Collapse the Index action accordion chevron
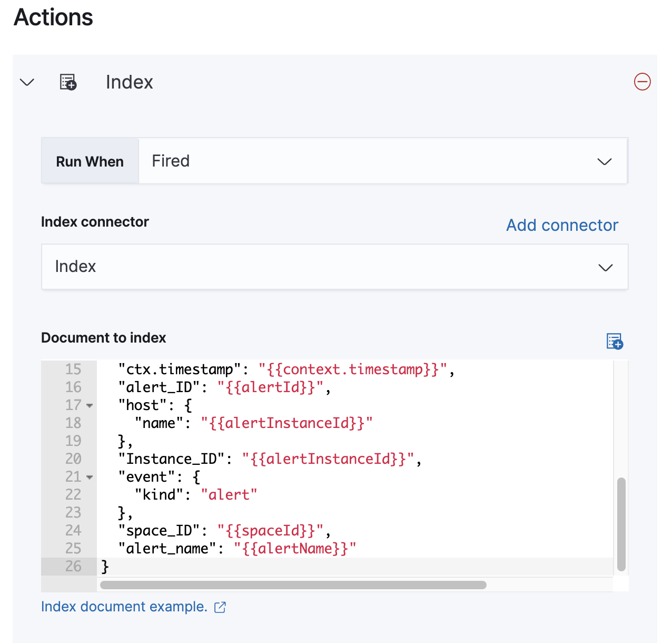The width and height of the screenshot is (672, 643). [x=27, y=82]
